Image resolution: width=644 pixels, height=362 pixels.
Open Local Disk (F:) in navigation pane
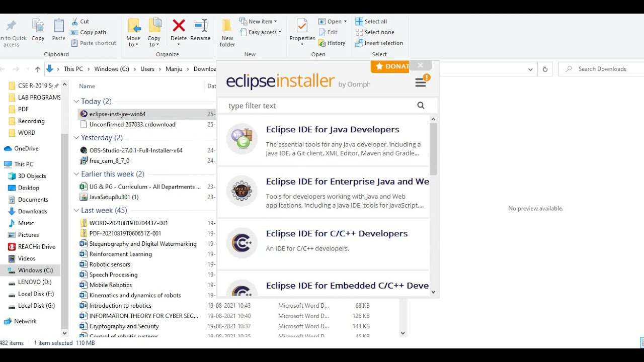[36, 294]
